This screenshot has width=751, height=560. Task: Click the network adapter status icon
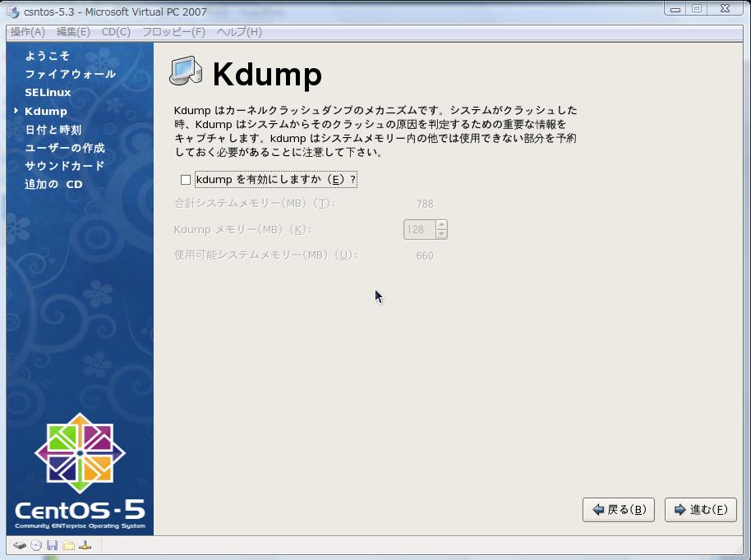point(85,545)
